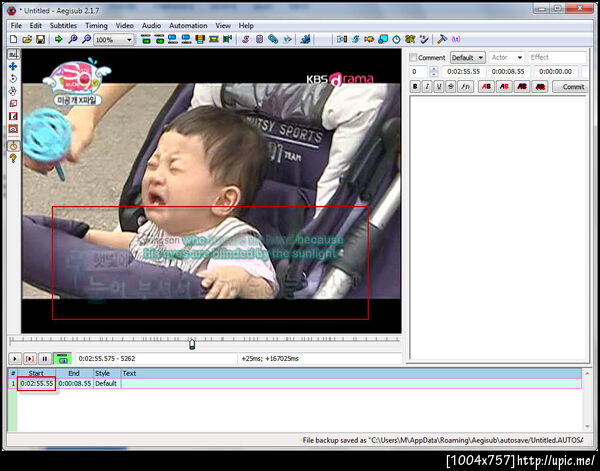Viewport: 600px width, 471px height.
Task: Select the rotate on XY axes tool
Action: (x=13, y=91)
